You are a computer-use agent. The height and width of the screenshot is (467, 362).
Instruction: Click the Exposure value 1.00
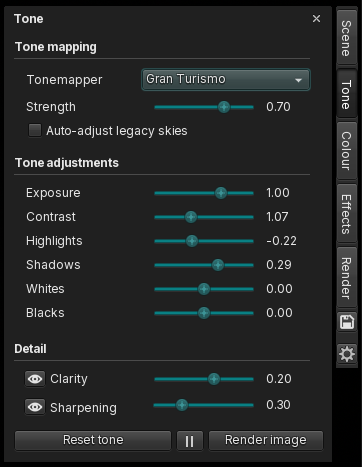point(278,193)
